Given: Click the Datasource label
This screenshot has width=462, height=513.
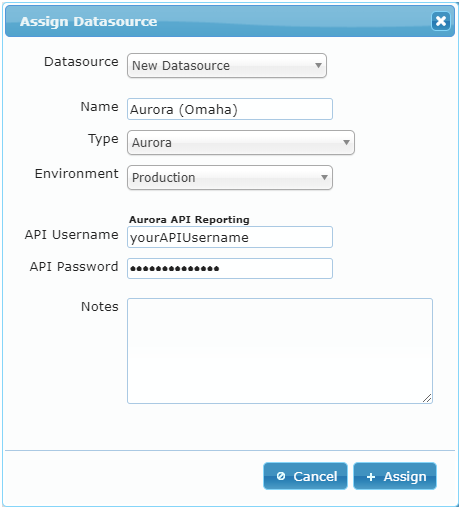Looking at the screenshot, I should (x=81, y=62).
